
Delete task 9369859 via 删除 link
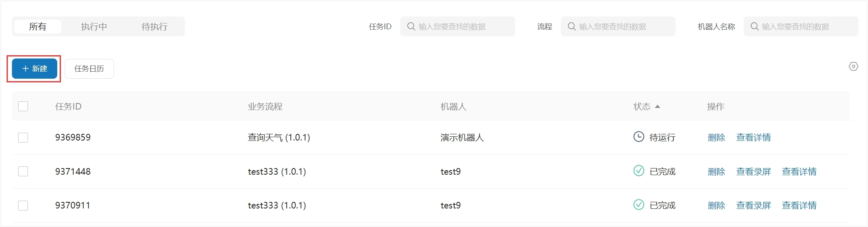(716, 137)
